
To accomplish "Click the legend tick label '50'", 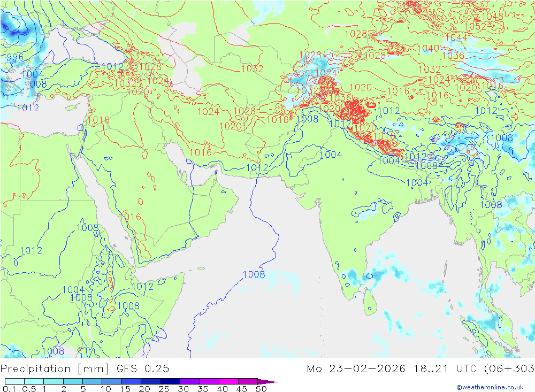I will click(261, 389).
